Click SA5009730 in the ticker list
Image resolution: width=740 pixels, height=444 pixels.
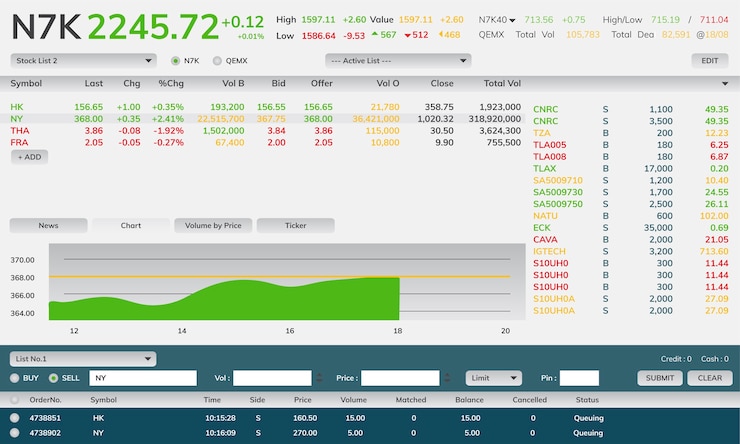pyautogui.click(x=558, y=192)
